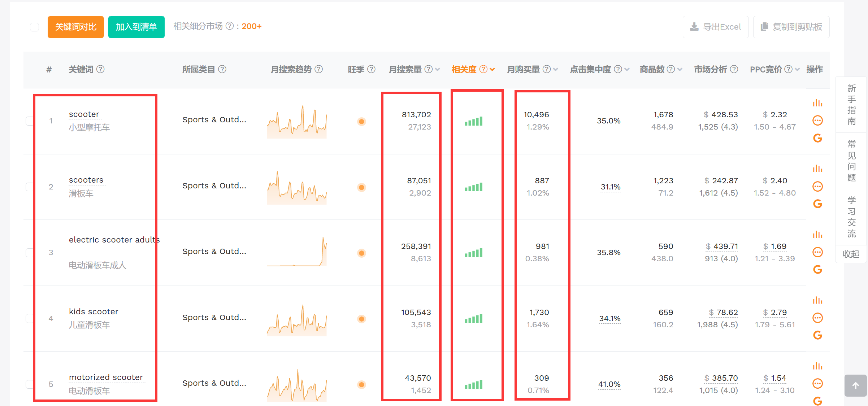868x406 pixels.
Task: Click help icon beside 月搜索趋势 header
Action: tap(318, 69)
